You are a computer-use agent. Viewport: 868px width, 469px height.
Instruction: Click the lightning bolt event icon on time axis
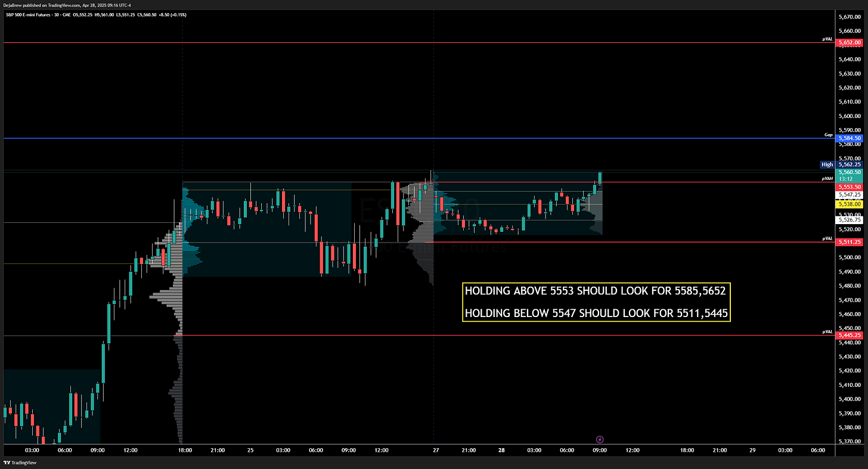600,440
